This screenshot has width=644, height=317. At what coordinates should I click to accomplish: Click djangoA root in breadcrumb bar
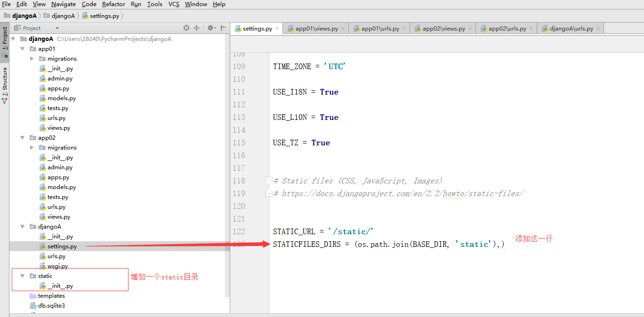point(20,16)
